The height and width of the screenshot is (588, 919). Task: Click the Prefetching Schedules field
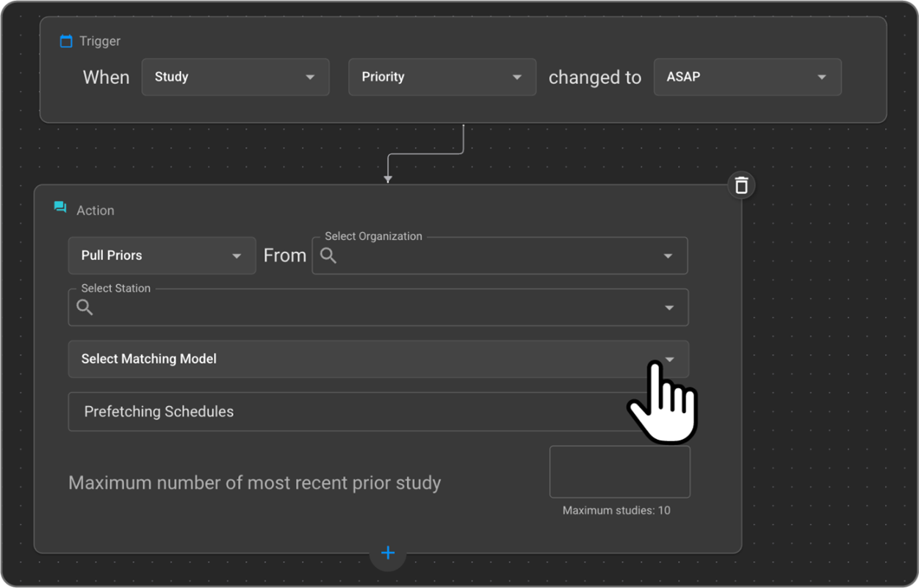[x=345, y=412]
